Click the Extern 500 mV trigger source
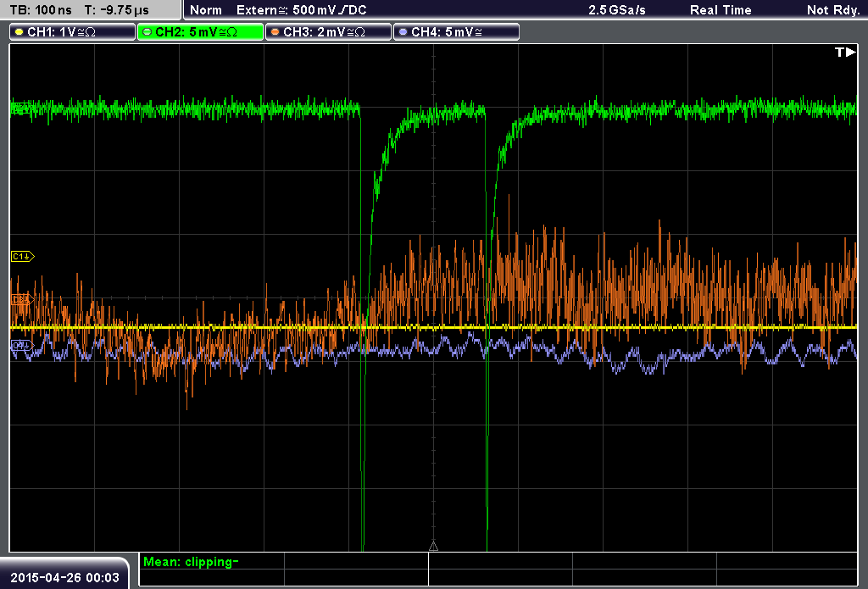 (301, 10)
